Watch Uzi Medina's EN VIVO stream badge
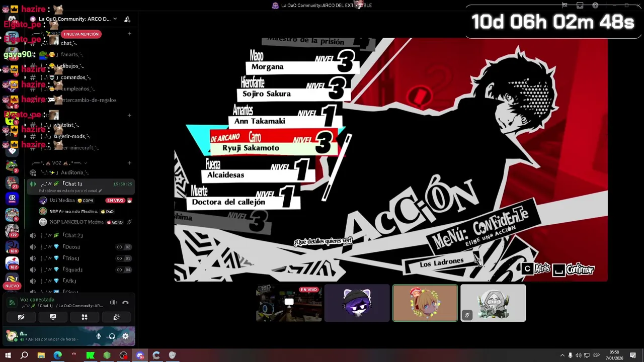This screenshot has height=362, width=644. pos(115,201)
